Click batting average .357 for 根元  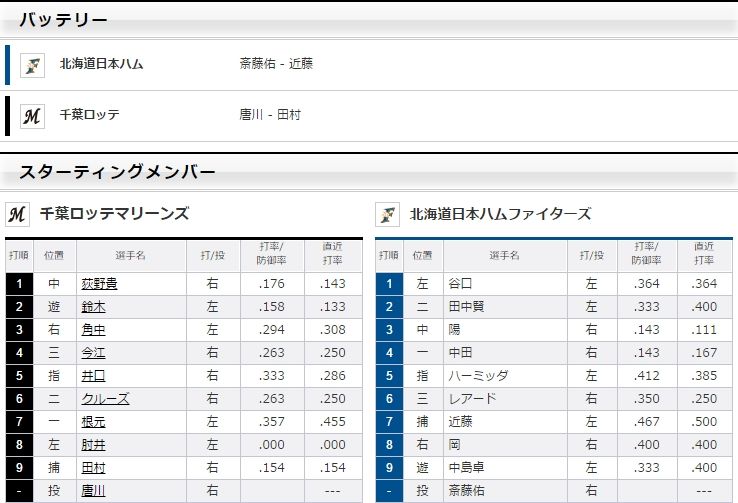272,422
